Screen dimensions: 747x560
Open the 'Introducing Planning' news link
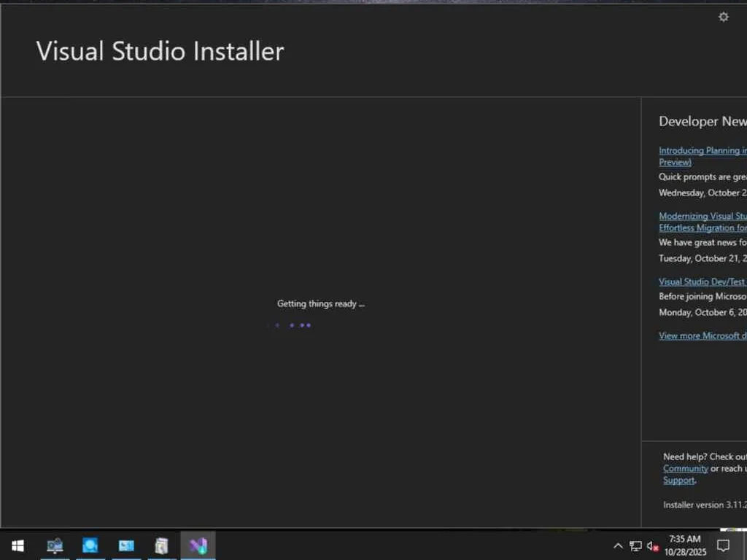[703, 156]
